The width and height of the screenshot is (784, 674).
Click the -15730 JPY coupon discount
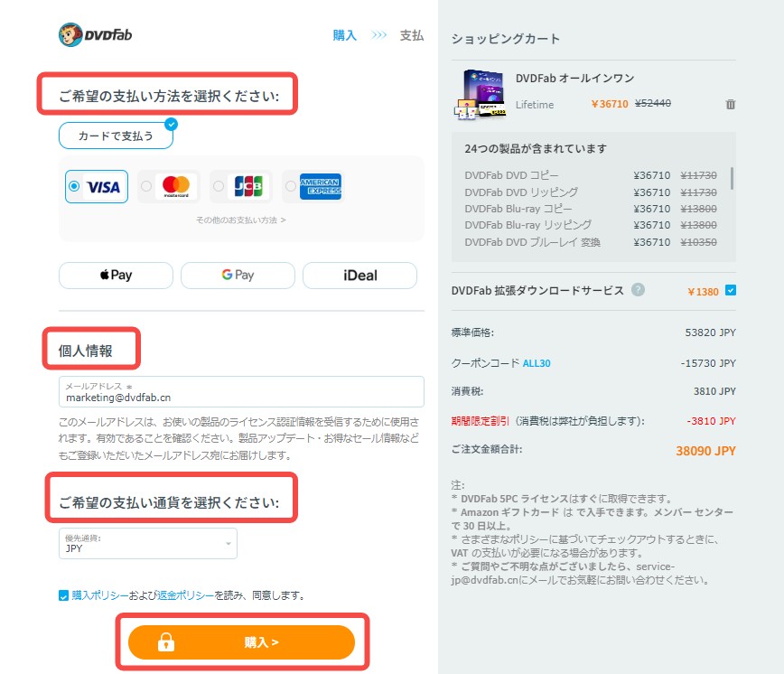[708, 363]
